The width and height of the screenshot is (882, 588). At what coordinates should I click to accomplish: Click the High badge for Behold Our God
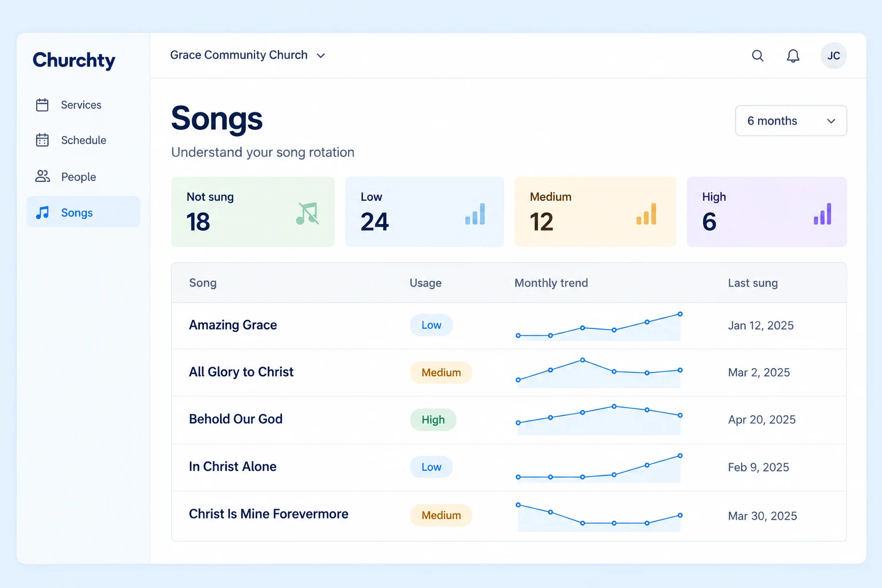pos(433,420)
